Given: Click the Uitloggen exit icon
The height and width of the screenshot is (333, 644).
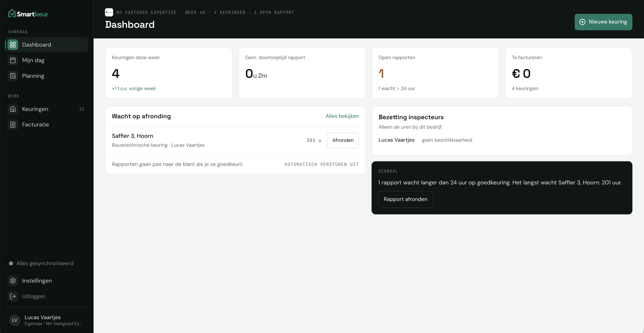Looking at the screenshot, I should 13,296.
